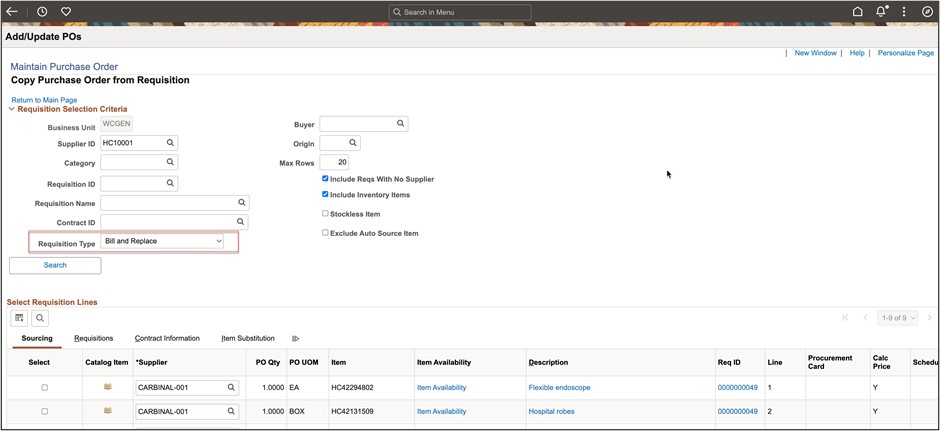
Task: Open the NavBar compass icon
Action: [927, 11]
